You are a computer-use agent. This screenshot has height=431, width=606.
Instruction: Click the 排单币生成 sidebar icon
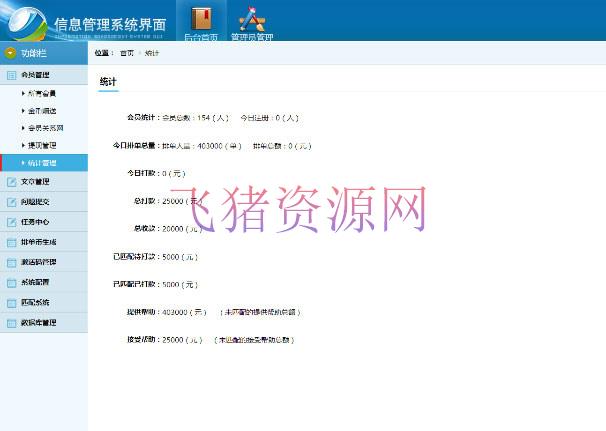click(x=11, y=242)
